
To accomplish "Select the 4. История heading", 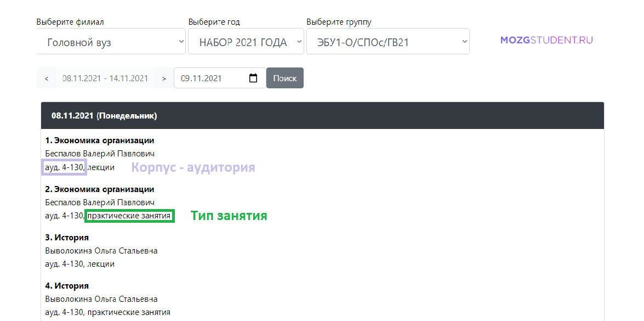I will 67,286.
